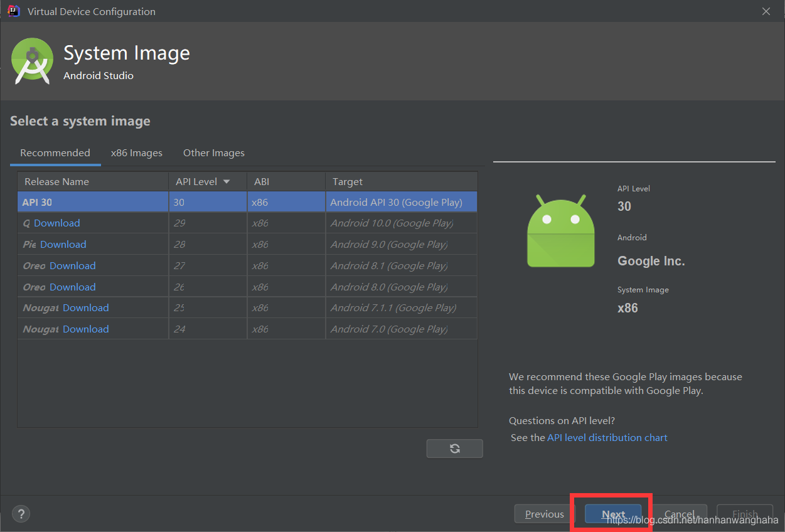Download the Pie system image
The height and width of the screenshot is (532, 785).
[64, 244]
